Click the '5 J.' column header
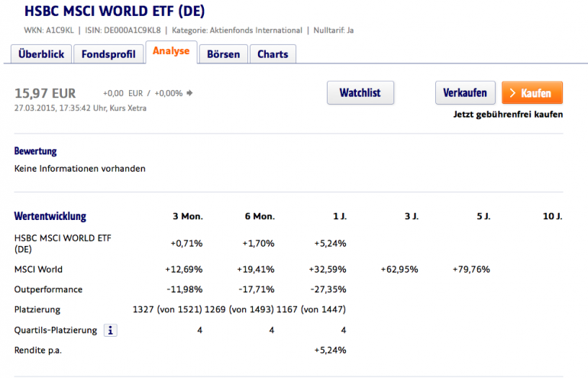Viewport: 588px width, 378px height. (483, 216)
